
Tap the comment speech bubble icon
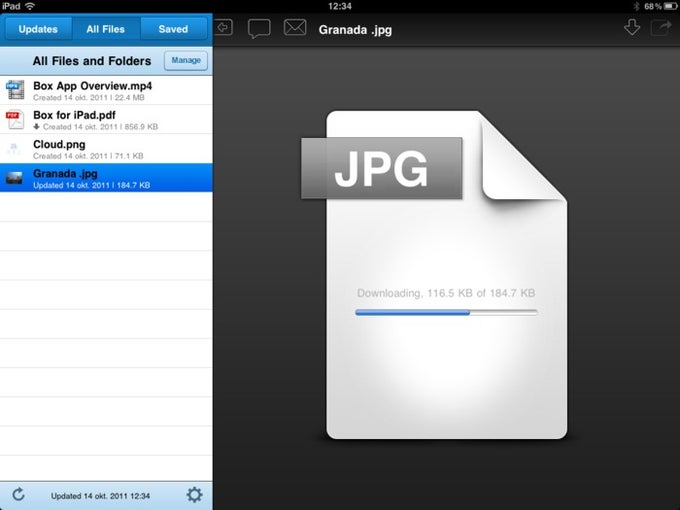[x=259, y=29]
